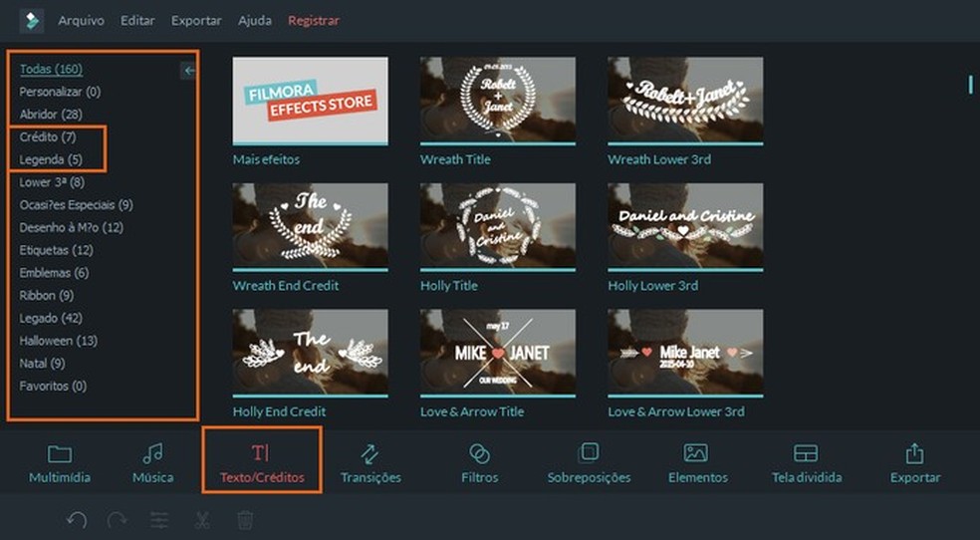The image size is (980, 540).
Task: Click the undo arrow icon
Action: point(77,519)
